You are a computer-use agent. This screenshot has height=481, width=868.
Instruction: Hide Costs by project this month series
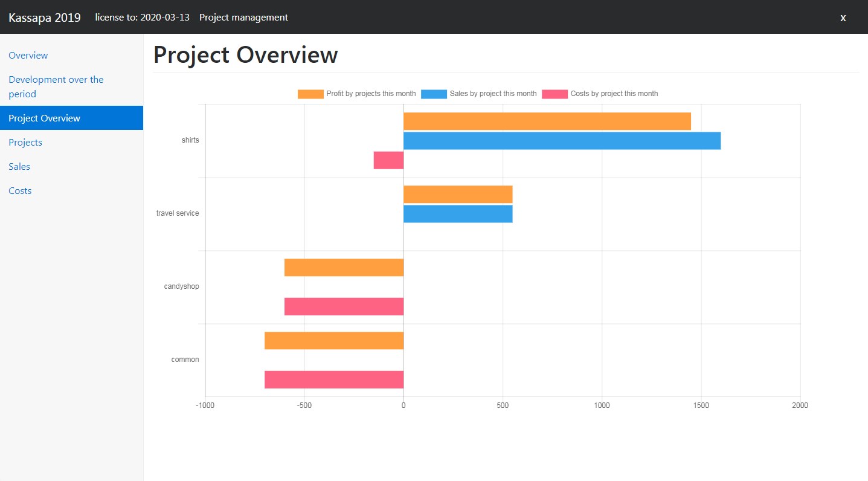(x=614, y=94)
